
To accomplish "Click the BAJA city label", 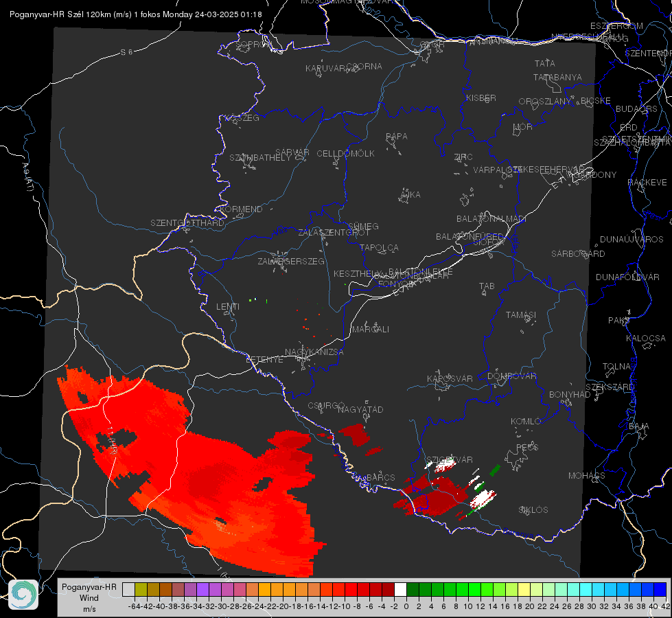I will click(x=639, y=426).
